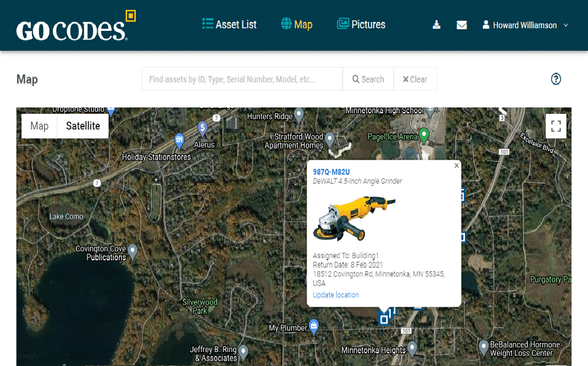
Task: Open the Asset List tab
Action: pos(229,24)
